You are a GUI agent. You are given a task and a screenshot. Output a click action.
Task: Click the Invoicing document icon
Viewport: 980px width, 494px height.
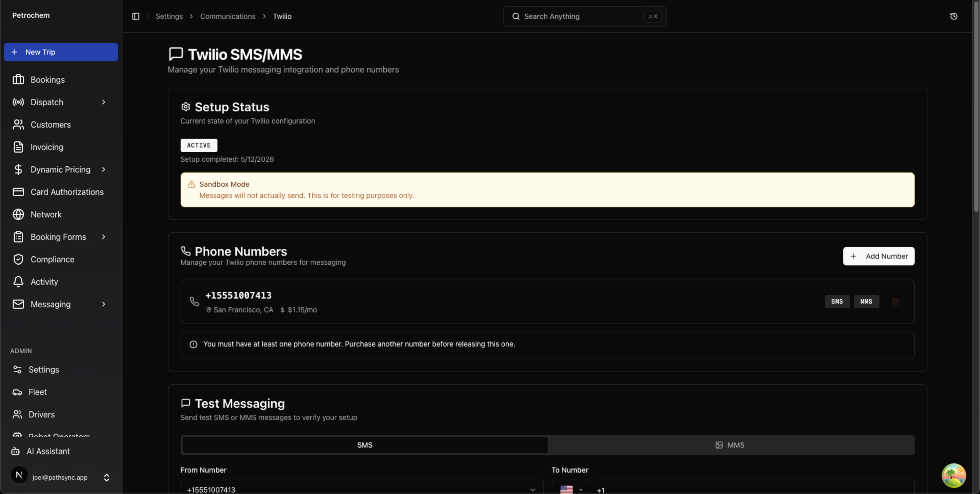tap(18, 147)
